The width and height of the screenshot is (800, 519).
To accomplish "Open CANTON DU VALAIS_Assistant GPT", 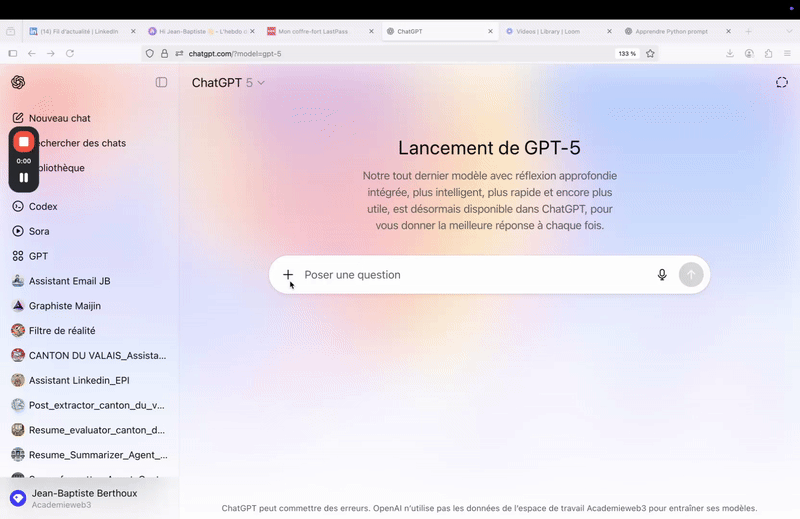I will pyautogui.click(x=89, y=355).
